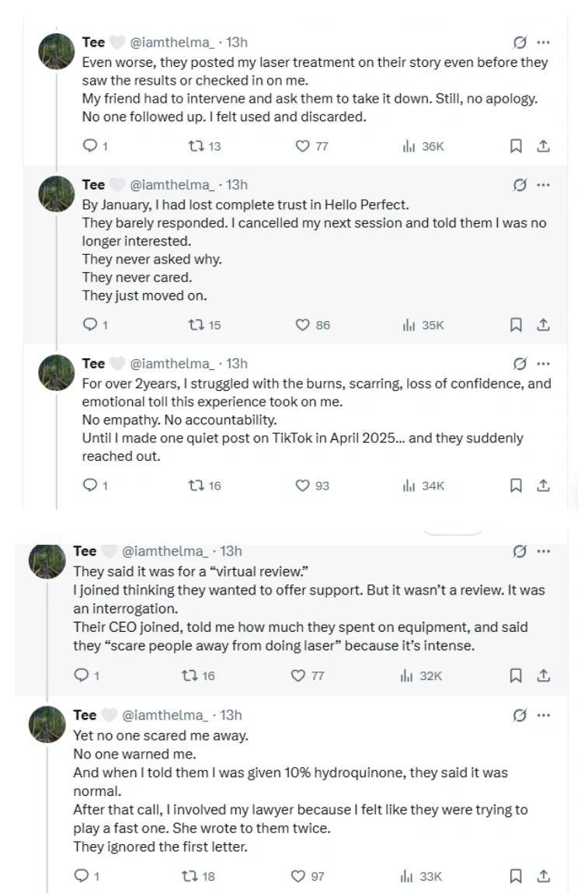Like the tweet about burns and scarring

(x=303, y=485)
